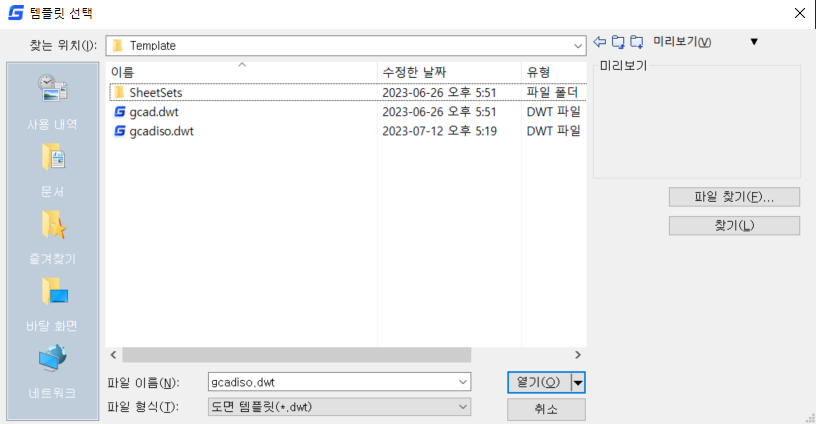Click into the 파일 이름 text field

point(332,382)
